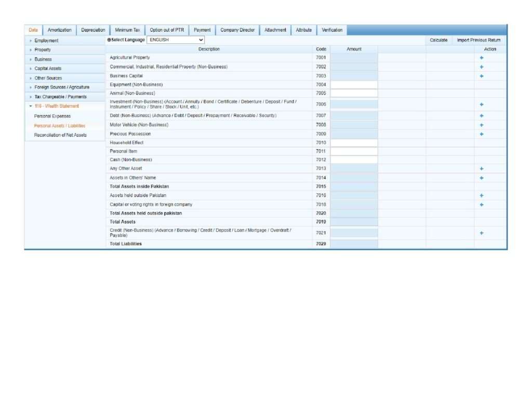This screenshot has height=411, width=532.
Task: Collapse the 116 - Wealth Statement section
Action: click(56, 106)
